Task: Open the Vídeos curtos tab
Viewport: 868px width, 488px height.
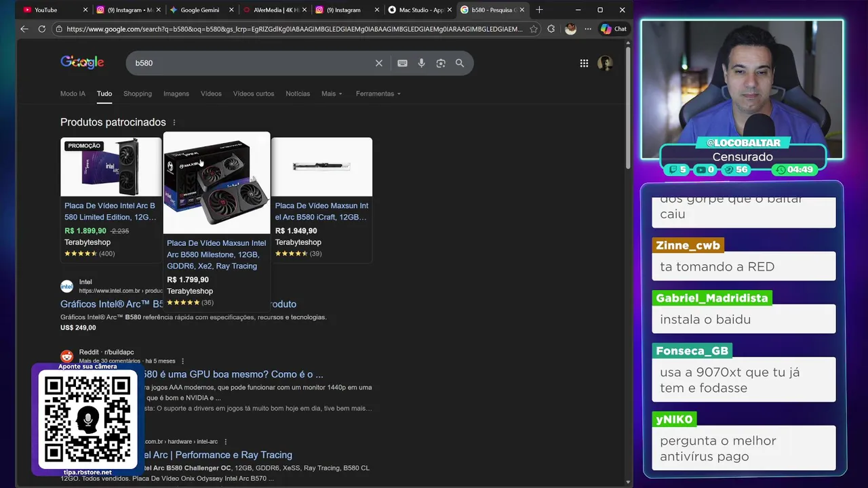Action: tap(254, 94)
